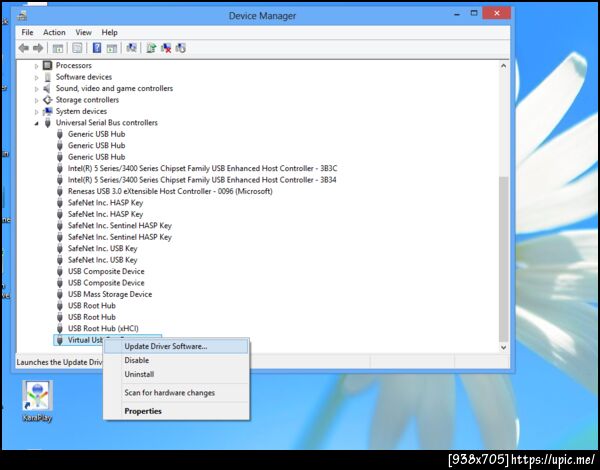Expand the Processors node
This screenshot has width=600, height=470.
tap(37, 66)
